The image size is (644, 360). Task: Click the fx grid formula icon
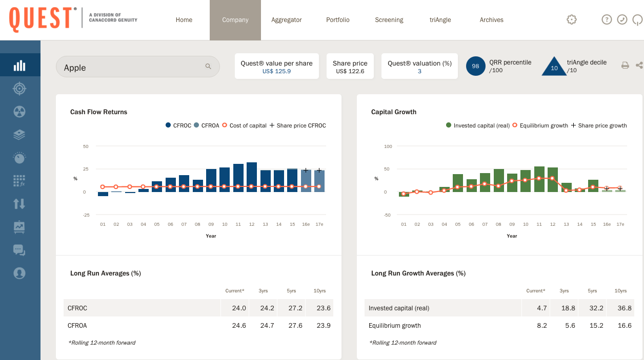pos(19,181)
